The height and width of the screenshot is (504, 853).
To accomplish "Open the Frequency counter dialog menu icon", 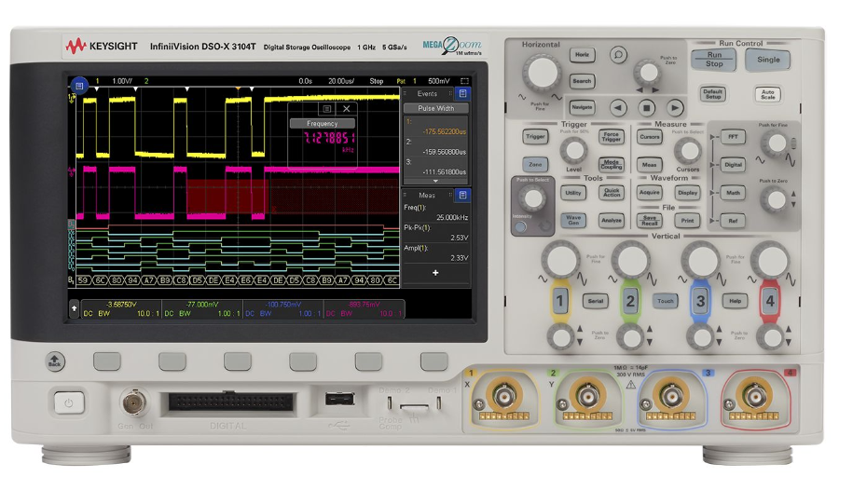I will tap(327, 109).
